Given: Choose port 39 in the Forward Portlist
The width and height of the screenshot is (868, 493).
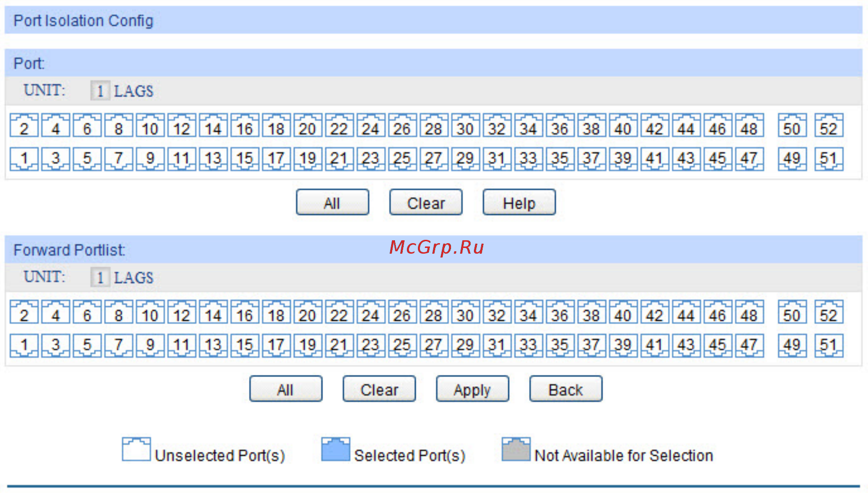Looking at the screenshot, I should click(623, 346).
